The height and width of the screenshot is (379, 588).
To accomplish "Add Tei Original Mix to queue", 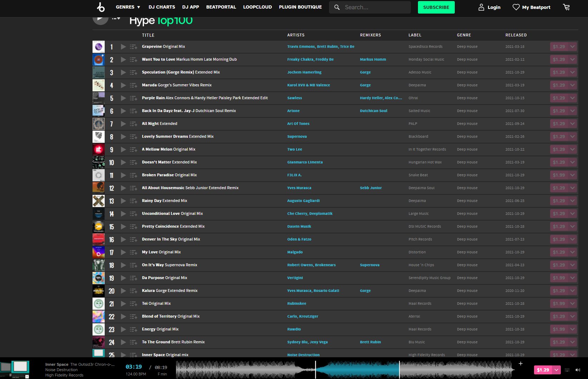I will 134,304.
